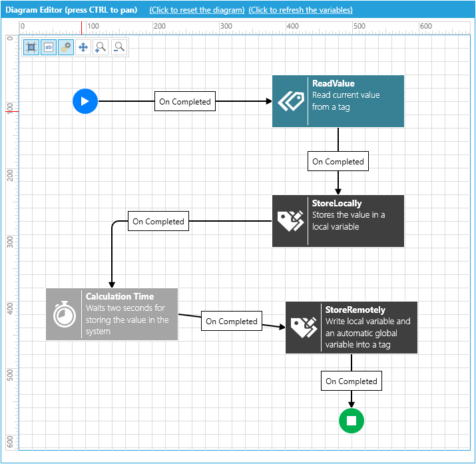Viewport: 476px width, 464px height.
Task: Select On Completed label below ReadValue
Action: pos(338,162)
